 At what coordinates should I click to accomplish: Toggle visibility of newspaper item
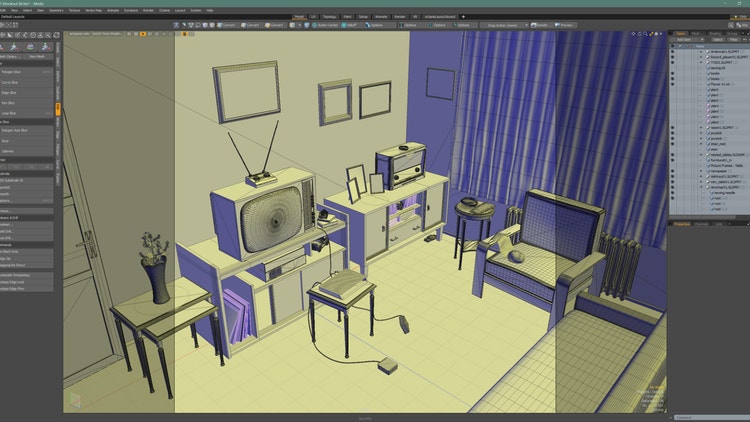(673, 171)
